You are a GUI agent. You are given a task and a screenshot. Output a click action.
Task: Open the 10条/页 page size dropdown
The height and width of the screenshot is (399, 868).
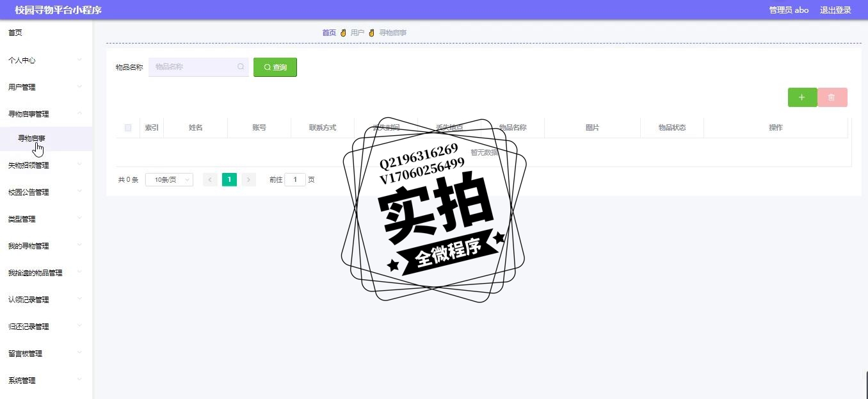click(169, 180)
